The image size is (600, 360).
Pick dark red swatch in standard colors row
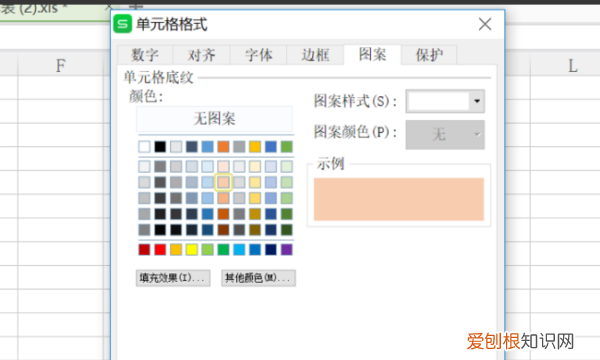tap(144, 249)
